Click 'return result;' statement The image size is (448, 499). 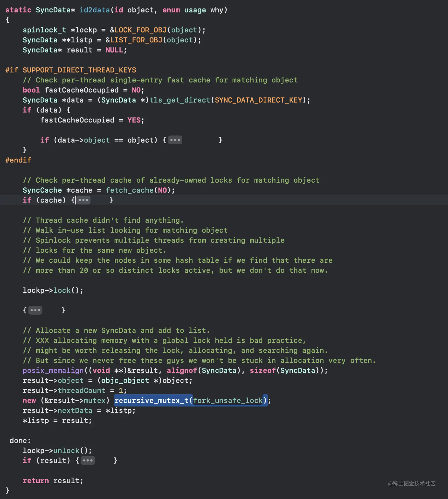[x=53, y=481]
